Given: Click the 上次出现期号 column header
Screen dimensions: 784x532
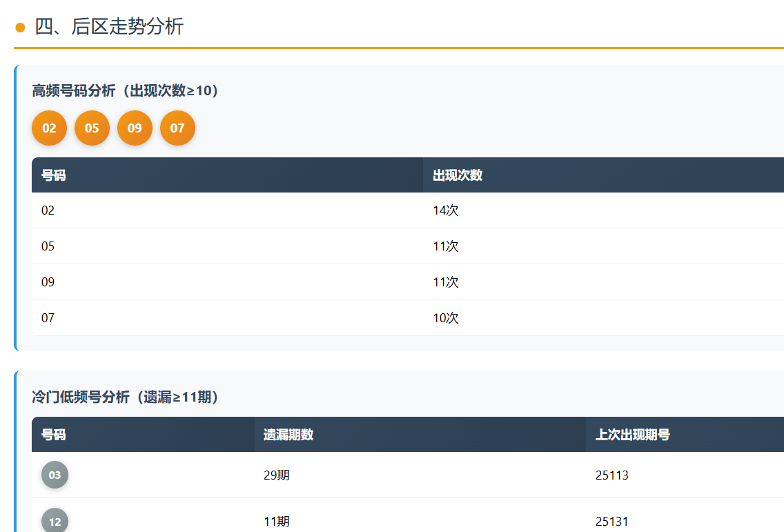Looking at the screenshot, I should (633, 435).
